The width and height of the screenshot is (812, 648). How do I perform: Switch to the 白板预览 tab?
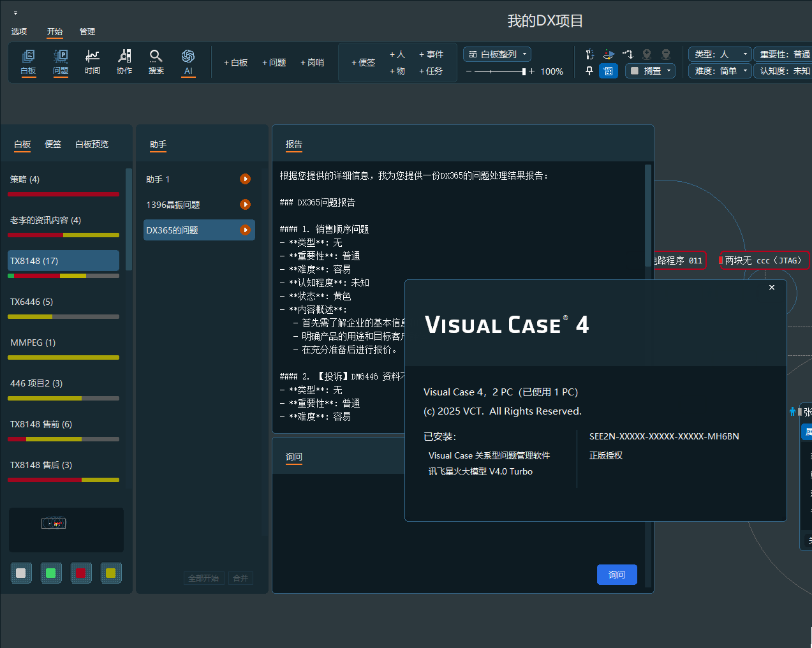pos(92,144)
